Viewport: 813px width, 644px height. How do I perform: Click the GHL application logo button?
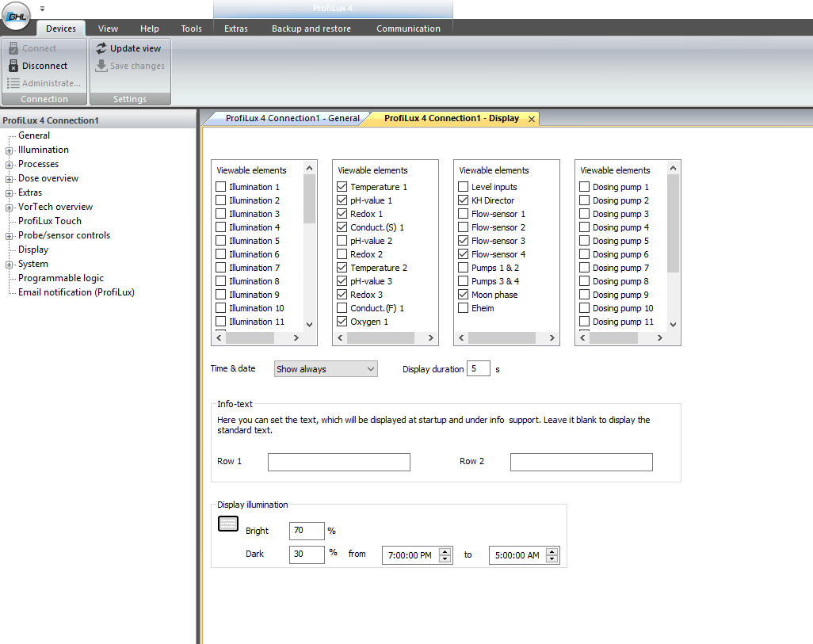pos(16,17)
